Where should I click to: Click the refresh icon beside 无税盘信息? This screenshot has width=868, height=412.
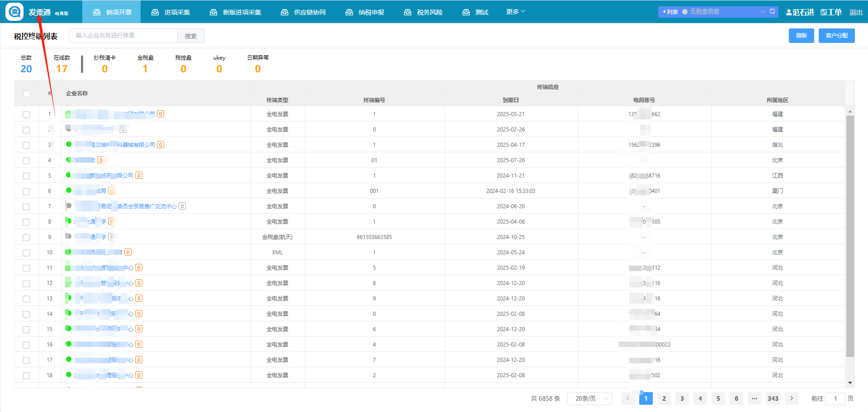[773, 12]
